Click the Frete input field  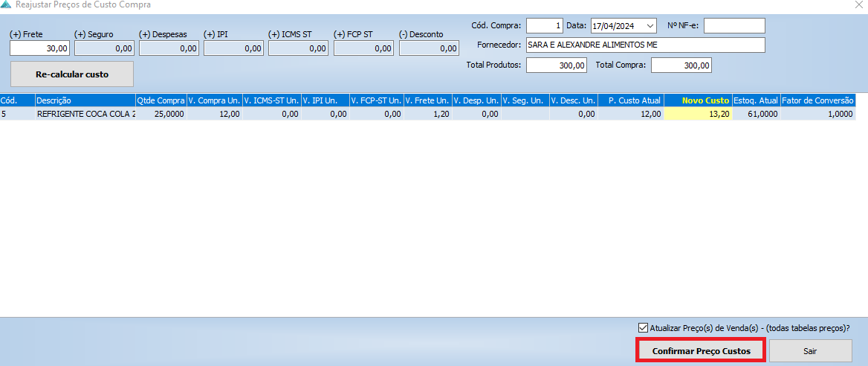tap(40, 49)
